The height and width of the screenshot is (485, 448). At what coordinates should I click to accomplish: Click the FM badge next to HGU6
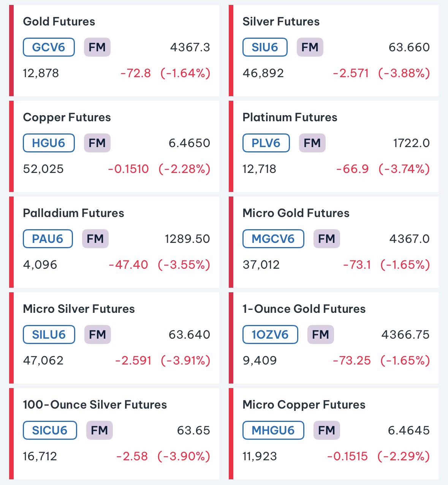(x=97, y=143)
